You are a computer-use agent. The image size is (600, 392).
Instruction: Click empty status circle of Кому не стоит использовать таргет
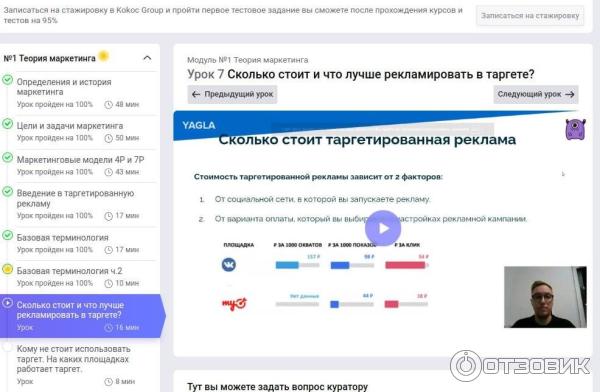pos(7,347)
